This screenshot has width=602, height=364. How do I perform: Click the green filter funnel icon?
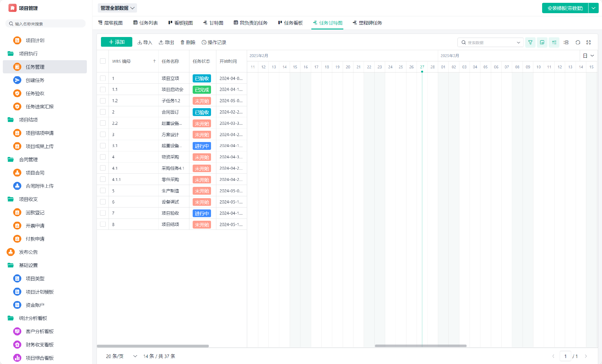(530, 42)
